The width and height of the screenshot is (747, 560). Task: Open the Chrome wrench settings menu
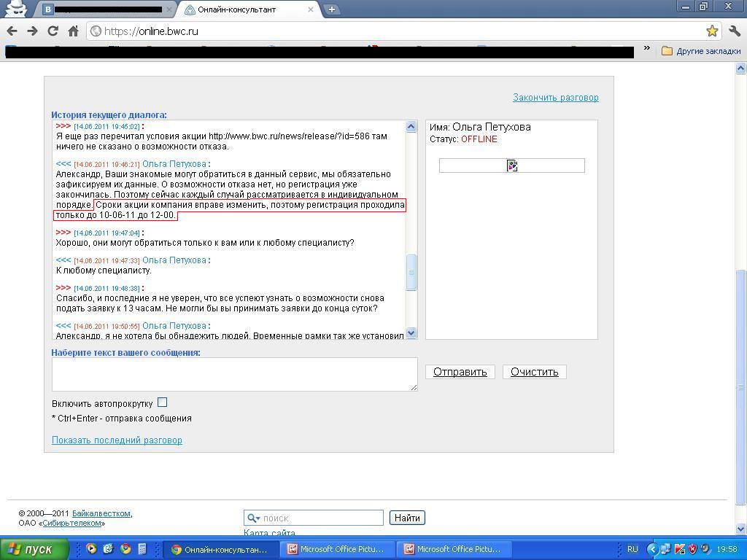pos(735,31)
